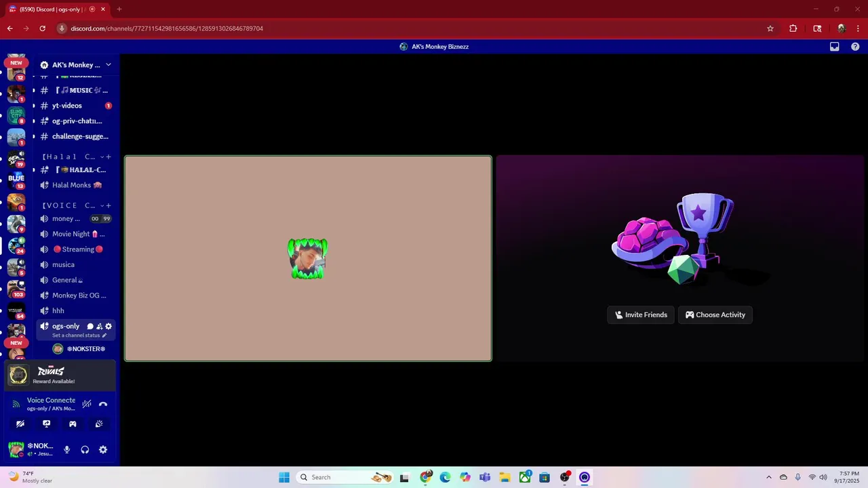Join the money voice channel
This screenshot has height=488, width=868.
coord(75,218)
